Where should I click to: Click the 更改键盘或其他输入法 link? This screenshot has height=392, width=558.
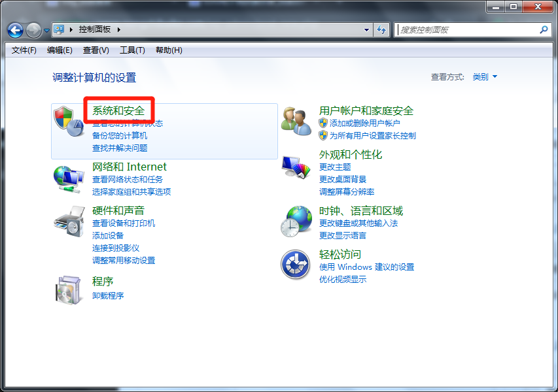358,223
